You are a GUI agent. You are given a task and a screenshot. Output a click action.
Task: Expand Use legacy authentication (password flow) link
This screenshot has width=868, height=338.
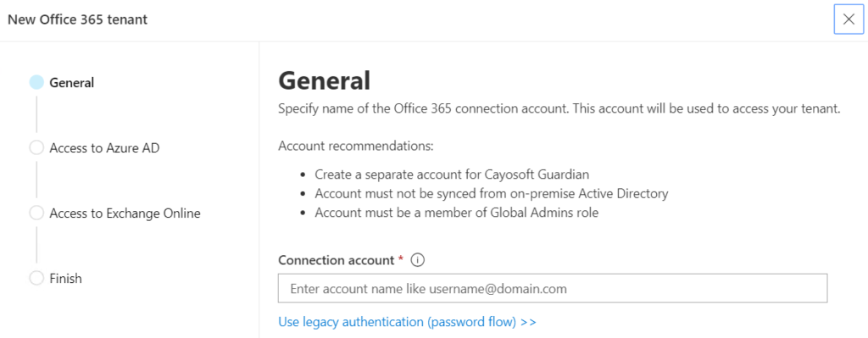[x=408, y=321]
